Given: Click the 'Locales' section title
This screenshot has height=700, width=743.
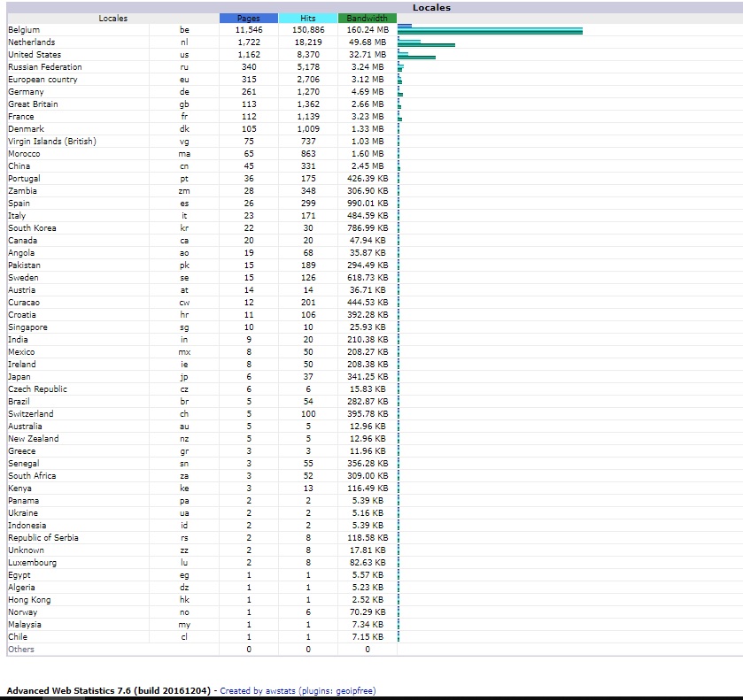Looking at the screenshot, I should 431,8.
